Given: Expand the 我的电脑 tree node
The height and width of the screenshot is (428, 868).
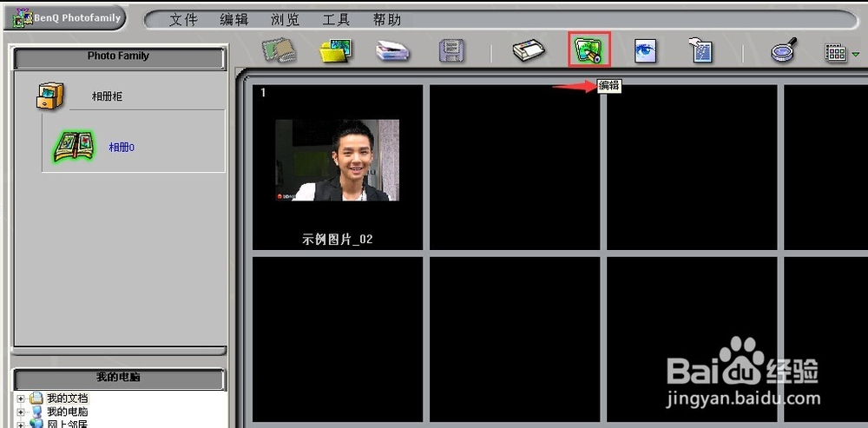Looking at the screenshot, I should [21, 412].
